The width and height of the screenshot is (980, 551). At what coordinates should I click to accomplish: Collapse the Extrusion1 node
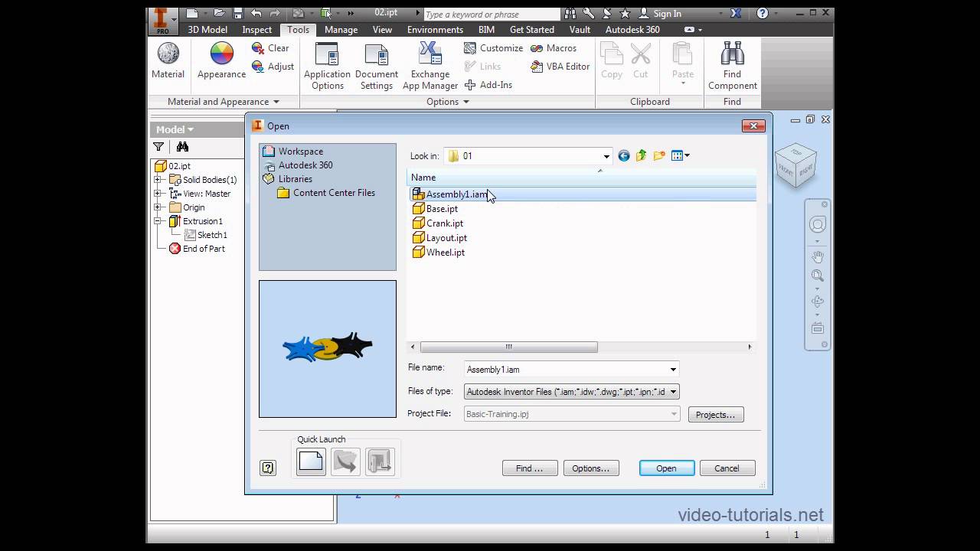tap(158, 221)
